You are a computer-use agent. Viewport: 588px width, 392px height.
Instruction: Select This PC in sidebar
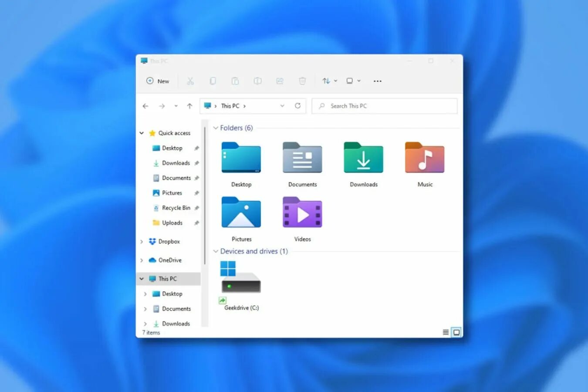168,279
